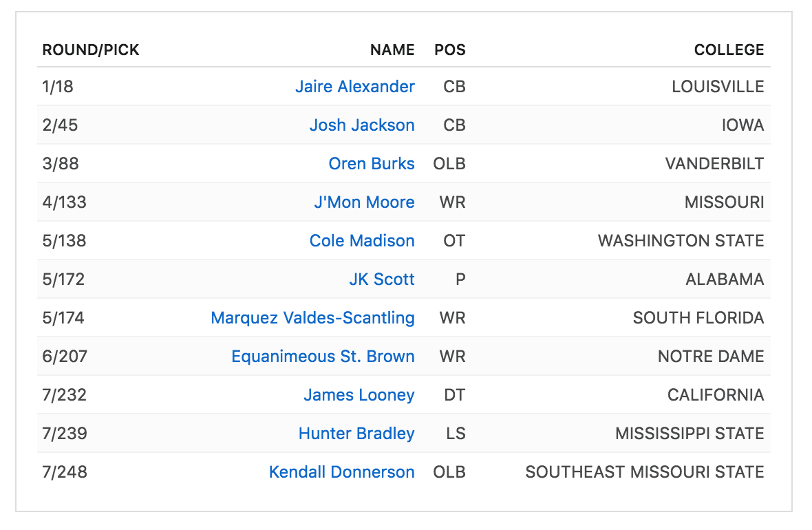Screen dimensions: 812x530
Task: Select Hunter Bradley name link
Action: tap(356, 434)
